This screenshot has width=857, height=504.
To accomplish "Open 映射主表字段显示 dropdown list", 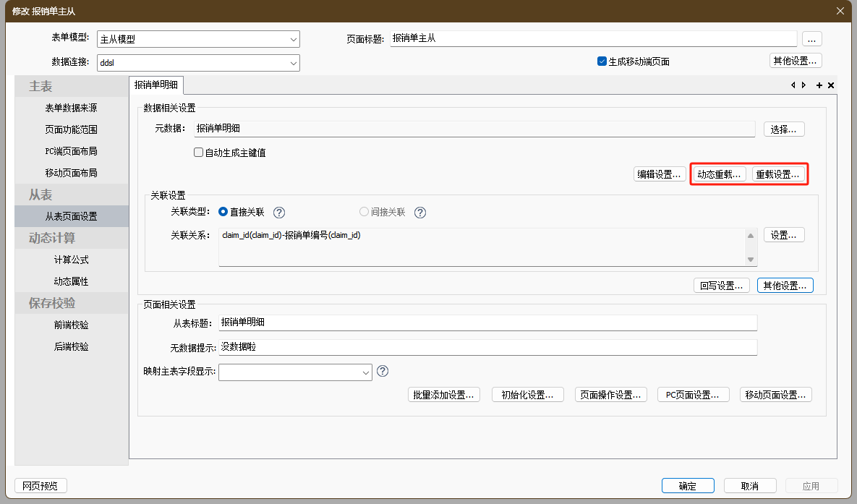I will 365,372.
